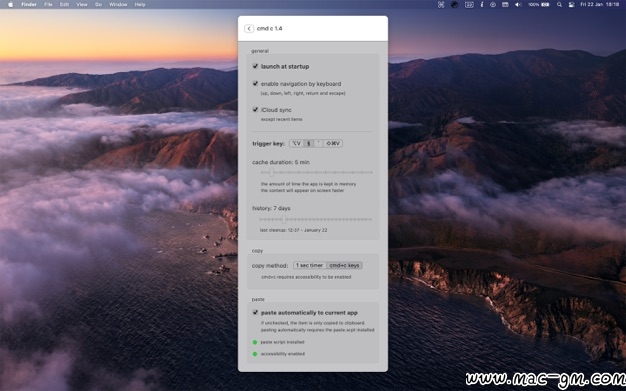Click 'the content will appear on screen faster' text

pos(302,191)
